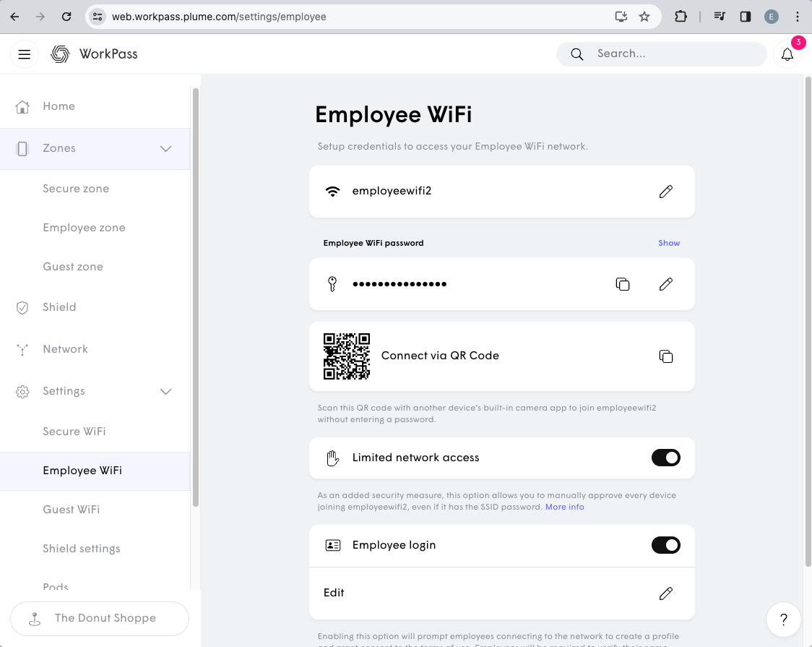Click the Zones device icon
The width and height of the screenshot is (812, 647).
(22, 149)
